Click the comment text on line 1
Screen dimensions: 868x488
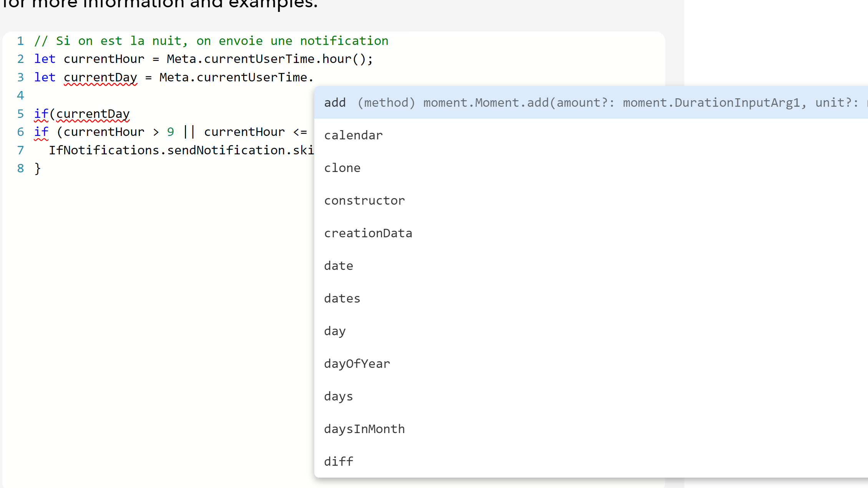point(211,41)
